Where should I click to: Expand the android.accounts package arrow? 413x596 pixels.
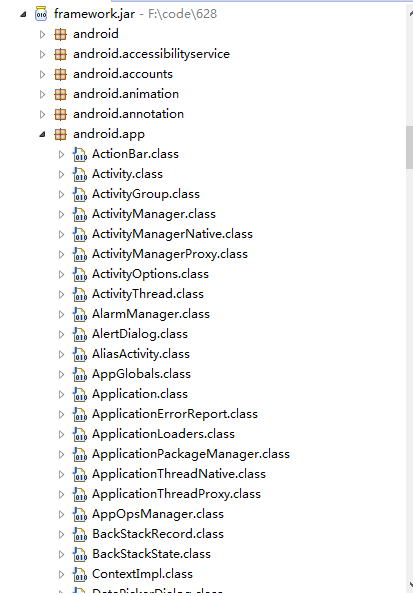(x=42, y=74)
